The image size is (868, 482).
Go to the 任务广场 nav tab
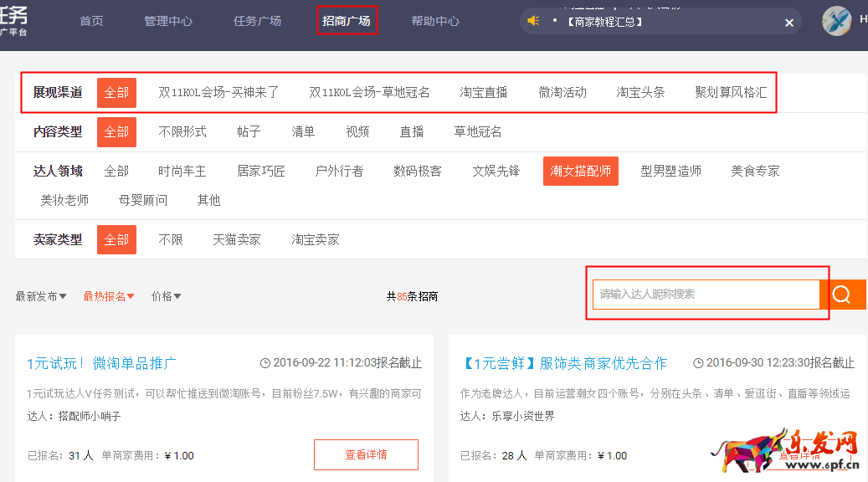click(x=257, y=21)
